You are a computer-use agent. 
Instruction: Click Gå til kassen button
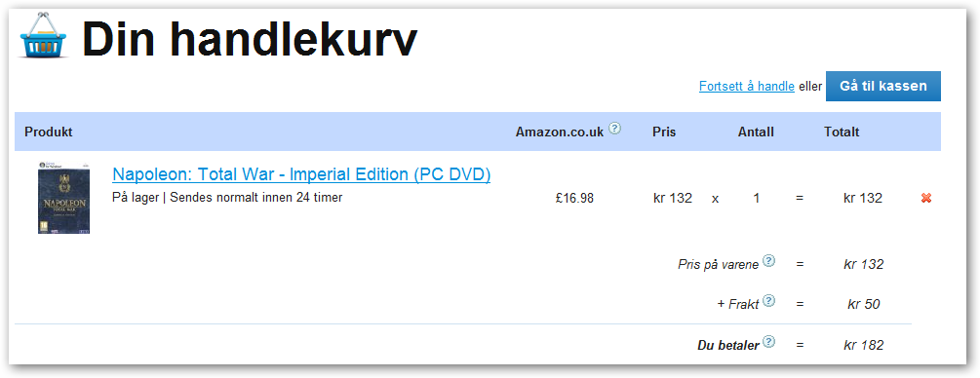point(883,87)
